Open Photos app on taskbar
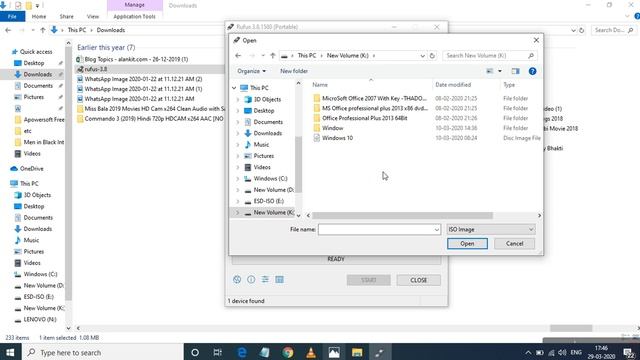640x360 pixels. tap(334, 352)
